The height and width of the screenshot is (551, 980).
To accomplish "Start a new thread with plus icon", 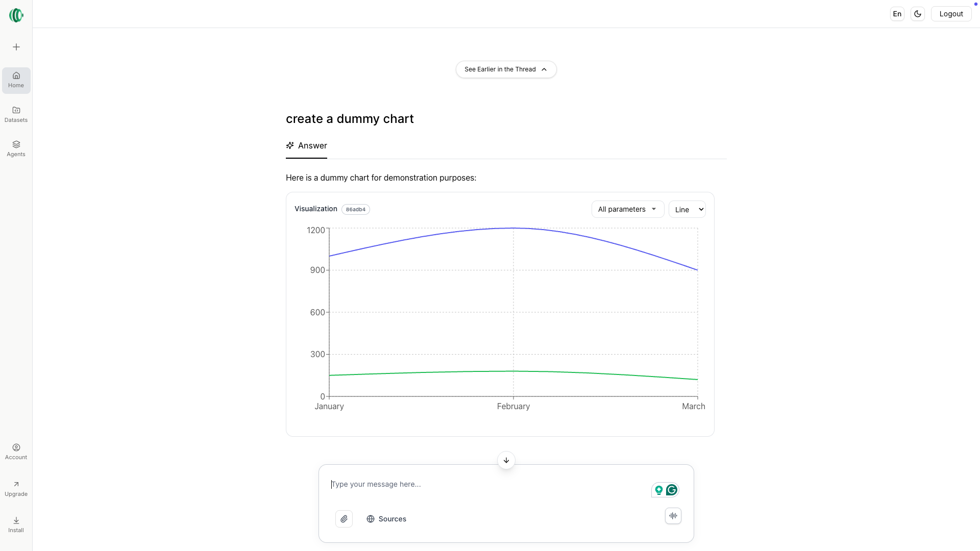I will click(x=16, y=47).
